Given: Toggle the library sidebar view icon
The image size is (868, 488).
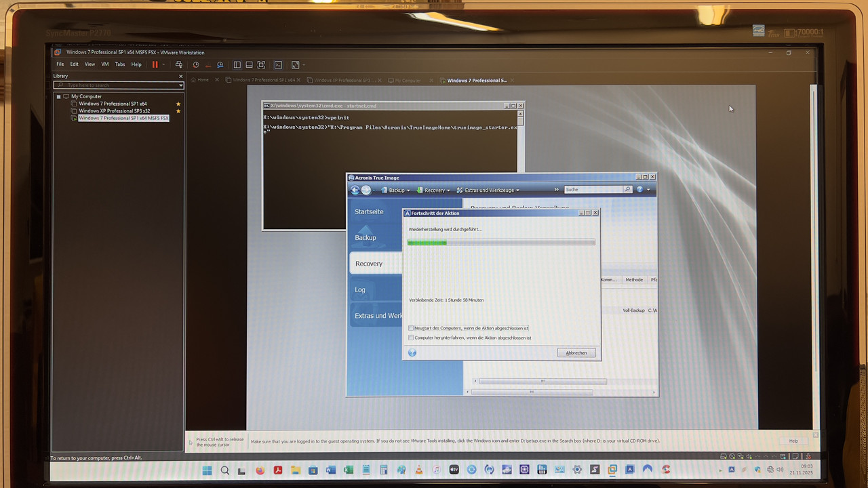Looking at the screenshot, I should (x=237, y=64).
